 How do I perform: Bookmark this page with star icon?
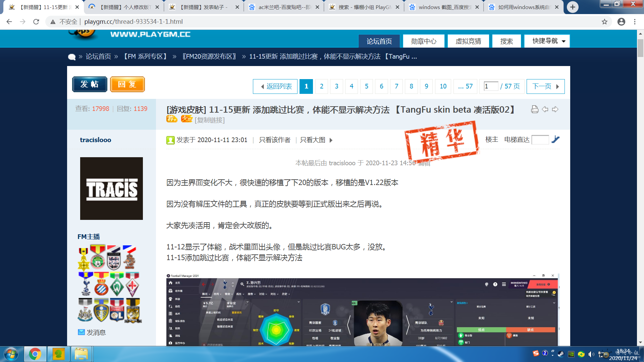tap(604, 21)
